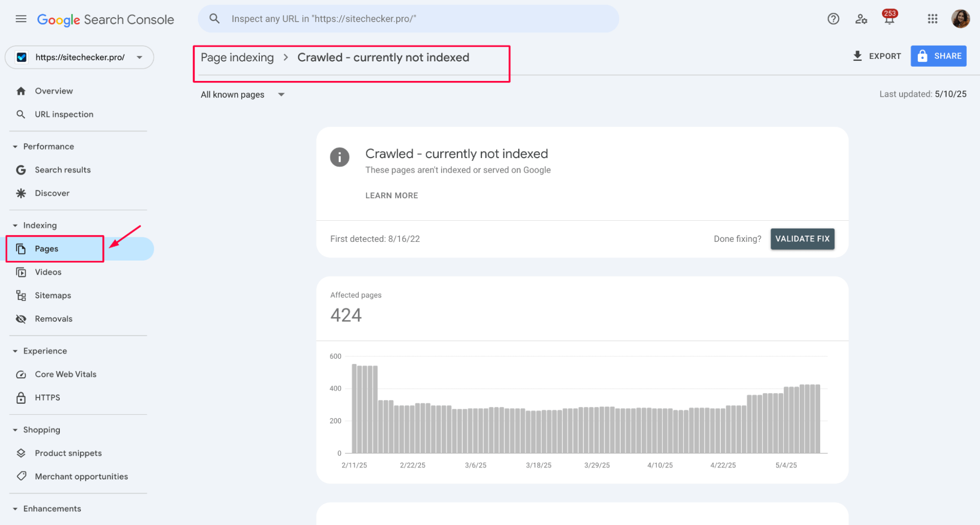Click the Validate Fix button
This screenshot has height=525, width=980.
click(x=802, y=239)
